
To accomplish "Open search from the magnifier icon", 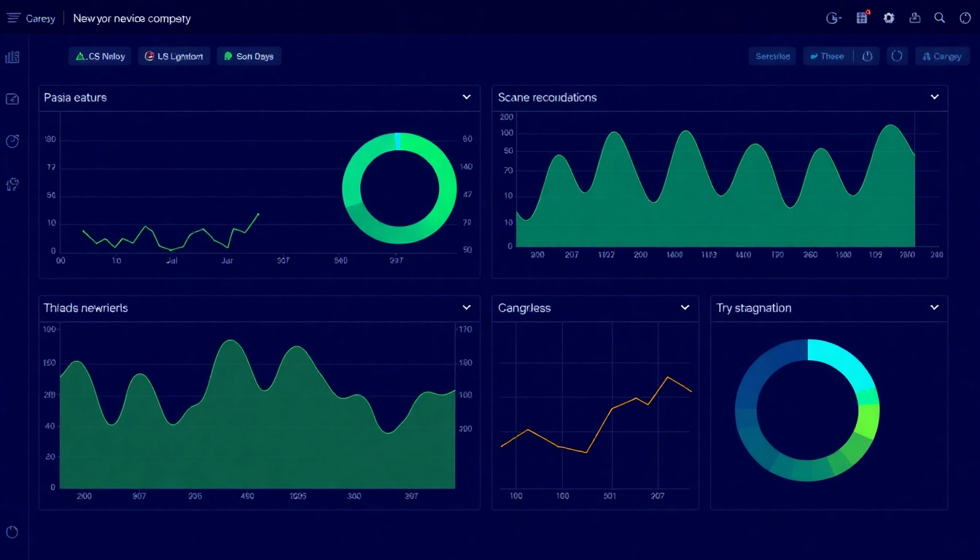I will (x=940, y=17).
